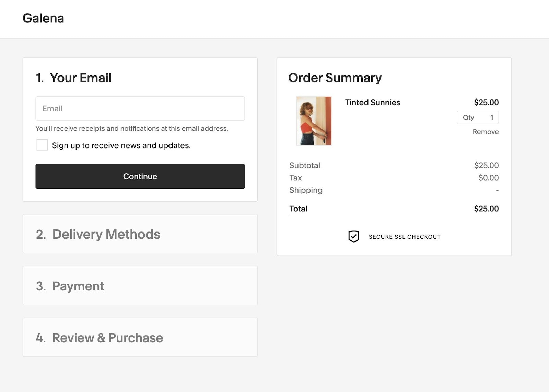This screenshot has height=392, width=549.
Task: Enable sign up for news and updates
Action: pos(42,145)
